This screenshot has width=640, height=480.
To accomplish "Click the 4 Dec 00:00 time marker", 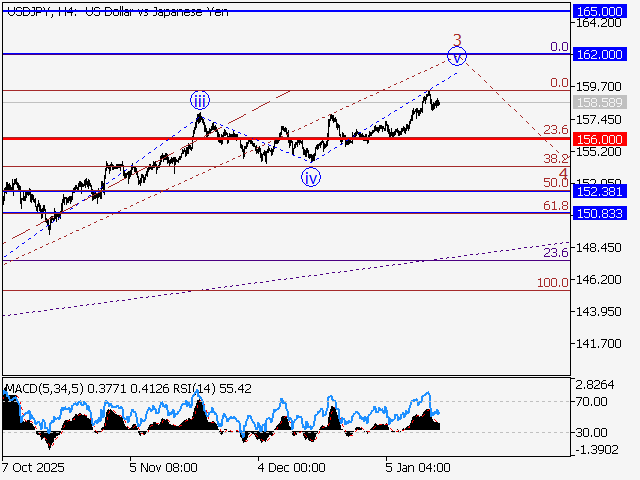I will pos(291,467).
